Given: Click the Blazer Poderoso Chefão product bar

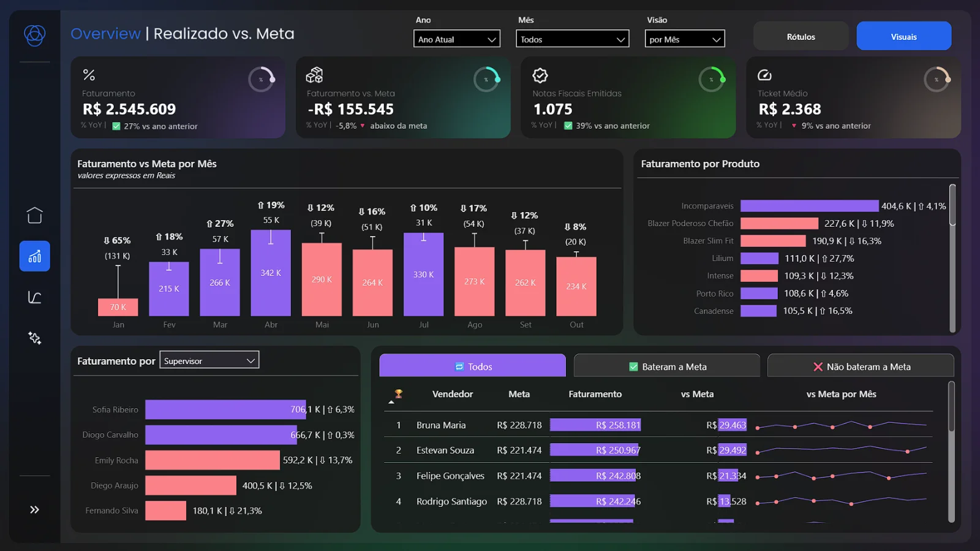Looking at the screenshot, I should coord(779,223).
